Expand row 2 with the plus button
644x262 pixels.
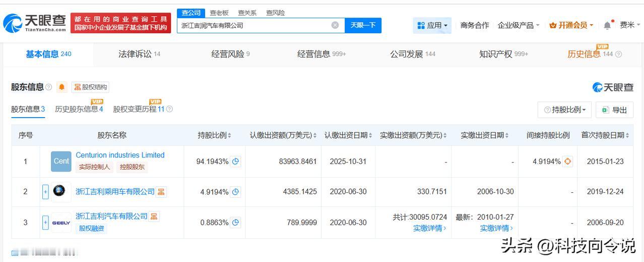click(45, 192)
